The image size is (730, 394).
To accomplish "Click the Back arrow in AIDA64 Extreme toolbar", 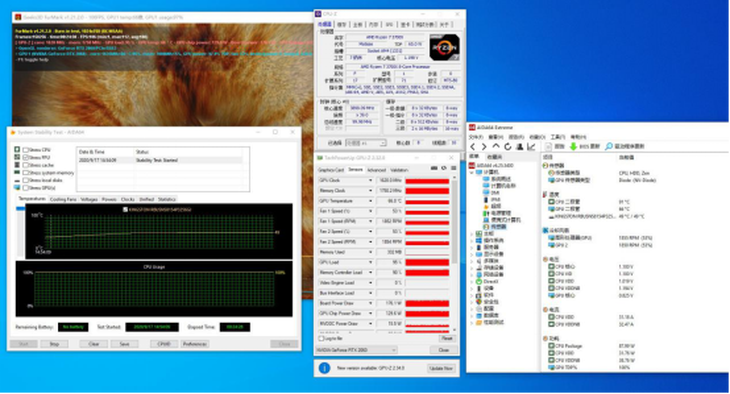I will pos(473,147).
